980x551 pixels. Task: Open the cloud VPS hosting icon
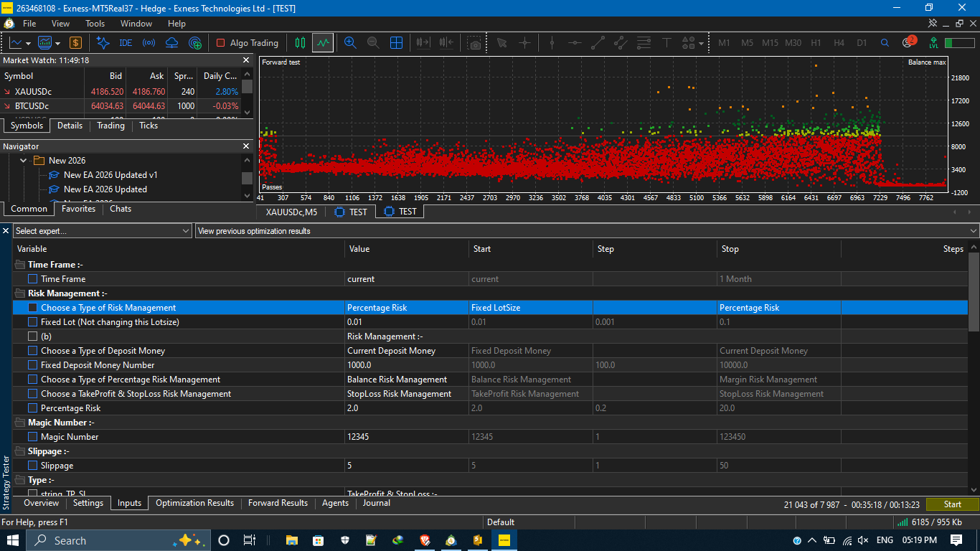[171, 43]
